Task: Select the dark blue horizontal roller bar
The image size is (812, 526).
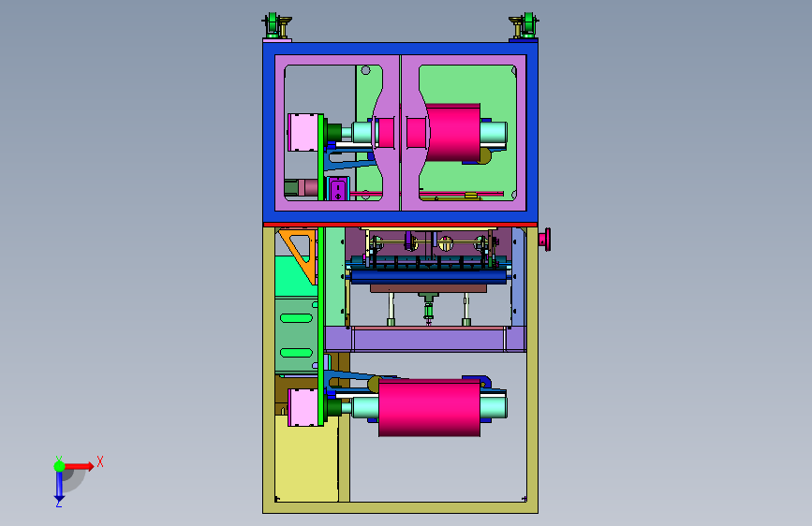Action: click(428, 277)
